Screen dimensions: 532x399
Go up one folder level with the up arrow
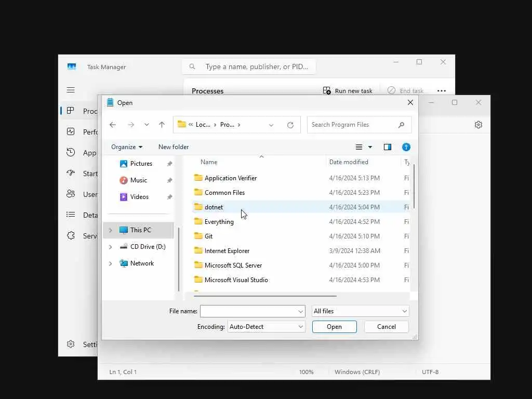click(162, 125)
